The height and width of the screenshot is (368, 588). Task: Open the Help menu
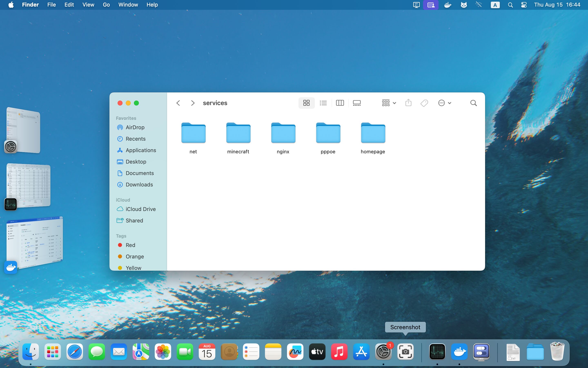point(152,5)
